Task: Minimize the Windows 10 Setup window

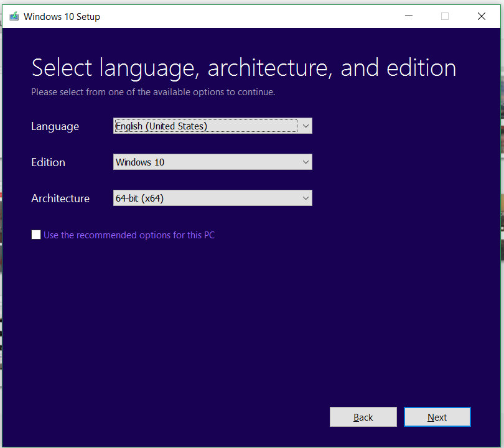Action: [x=408, y=17]
